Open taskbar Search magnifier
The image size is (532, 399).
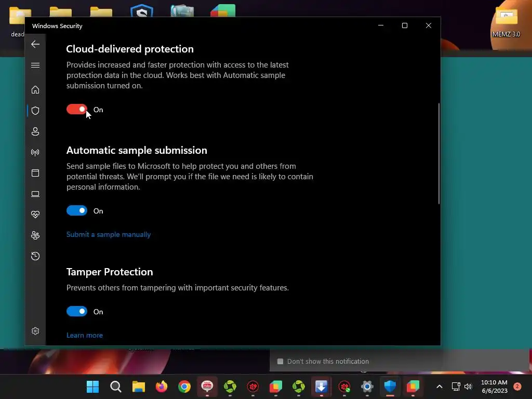click(x=116, y=387)
